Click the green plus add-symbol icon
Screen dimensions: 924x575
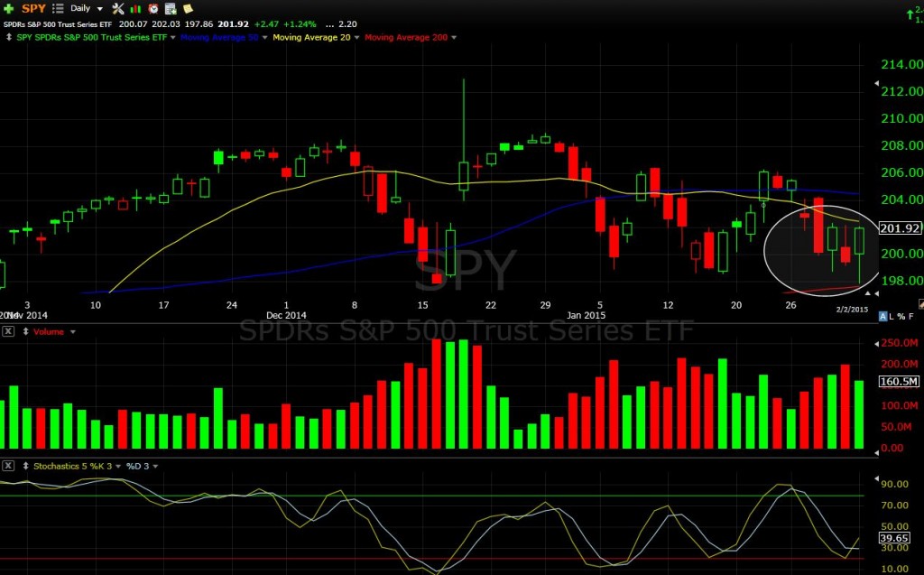pos(8,8)
